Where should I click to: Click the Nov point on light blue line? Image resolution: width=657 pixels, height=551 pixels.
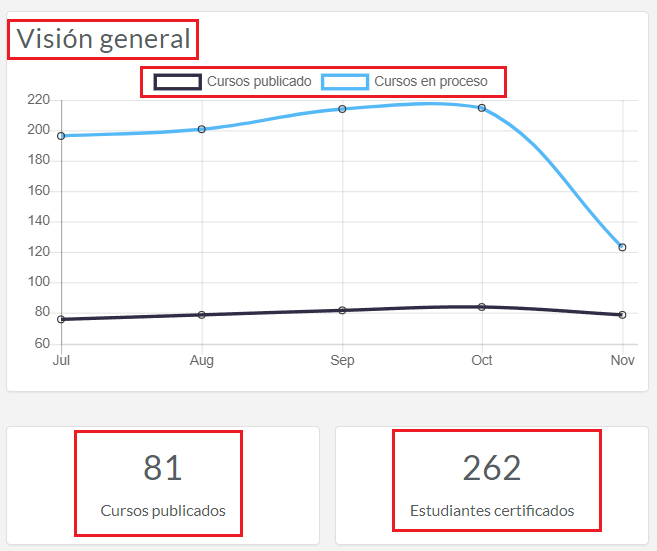[622, 247]
